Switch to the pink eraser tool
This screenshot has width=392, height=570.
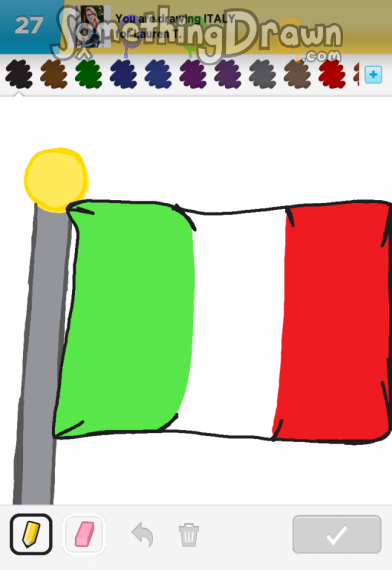(x=84, y=534)
